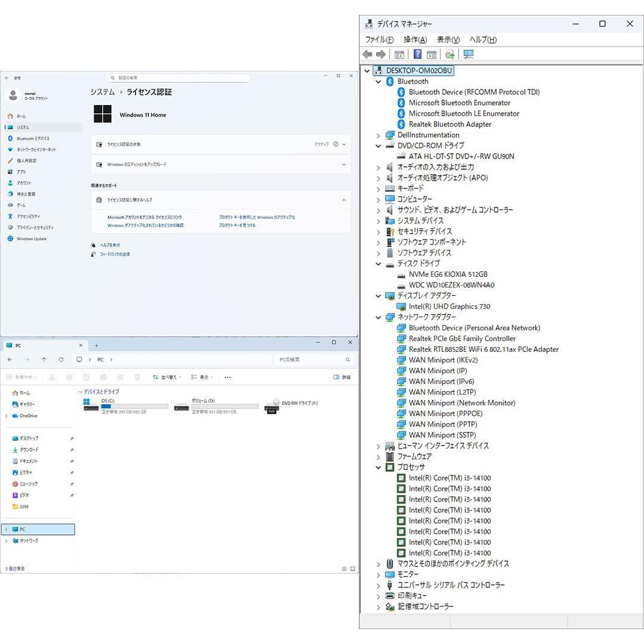Open the 並べ替え sort dropdown
The image size is (644, 644).
(165, 377)
